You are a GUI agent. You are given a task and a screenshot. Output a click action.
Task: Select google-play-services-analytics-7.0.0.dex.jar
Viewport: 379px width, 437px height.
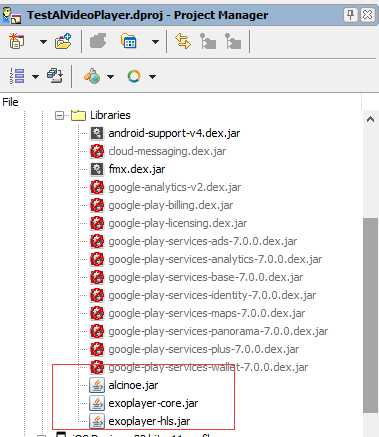pos(215,259)
